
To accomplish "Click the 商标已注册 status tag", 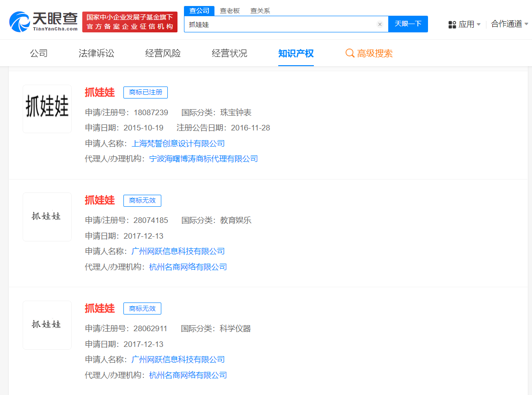I will pyautogui.click(x=146, y=92).
